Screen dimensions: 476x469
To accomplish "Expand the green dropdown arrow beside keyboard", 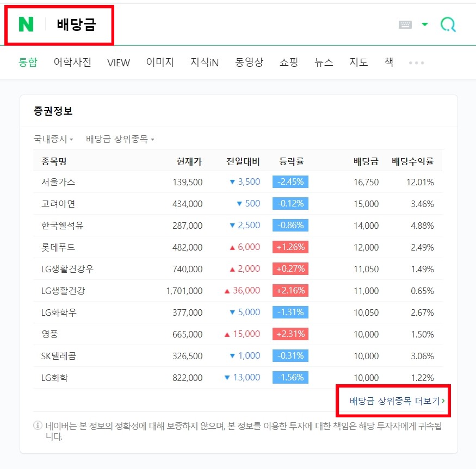I will 425,24.
